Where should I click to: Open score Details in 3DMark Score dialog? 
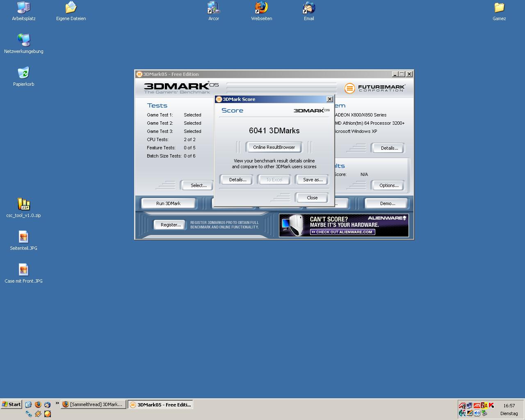[x=237, y=180]
